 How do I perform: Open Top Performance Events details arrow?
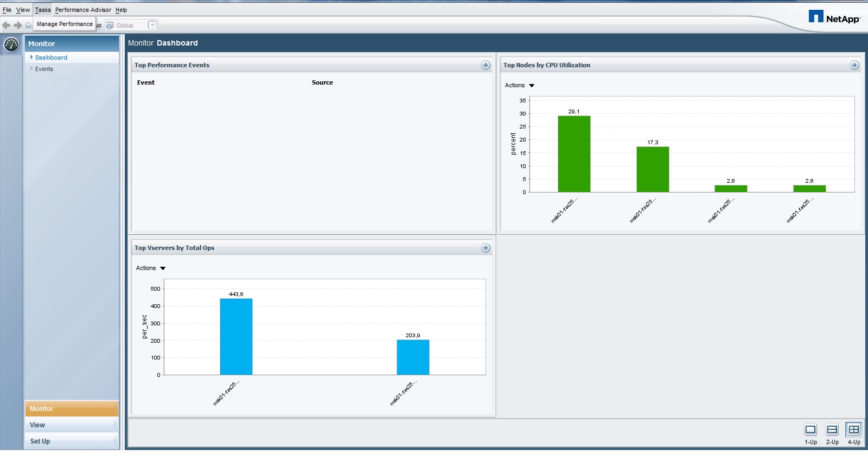click(486, 65)
